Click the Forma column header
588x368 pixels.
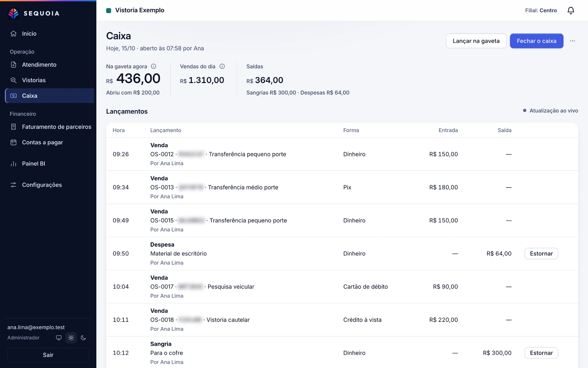coord(351,130)
